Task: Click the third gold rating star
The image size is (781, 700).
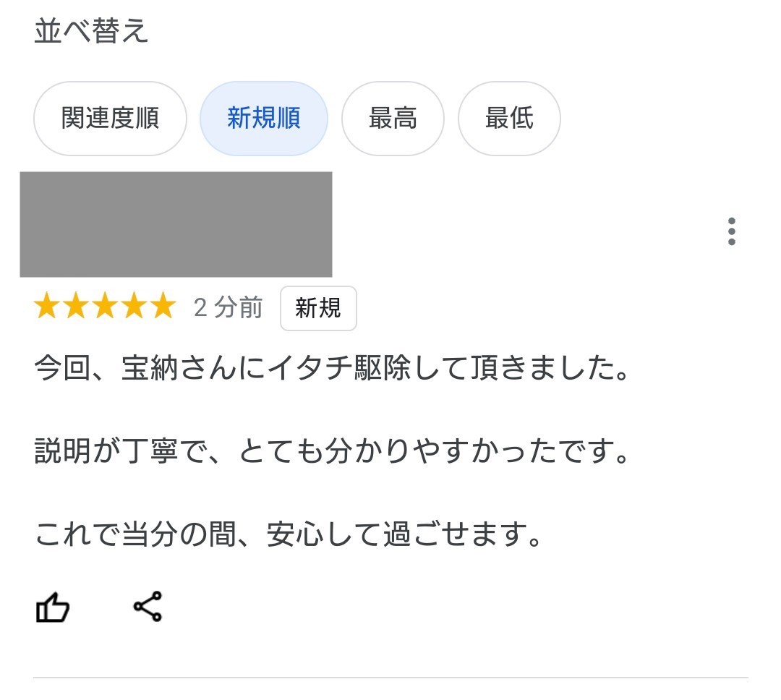Action: pyautogui.click(x=105, y=307)
